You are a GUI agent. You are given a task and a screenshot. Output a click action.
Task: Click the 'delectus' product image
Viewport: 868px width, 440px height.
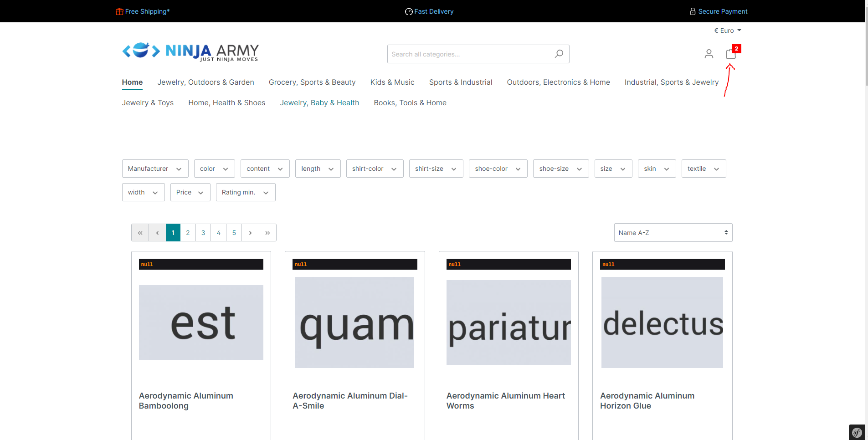(662, 322)
